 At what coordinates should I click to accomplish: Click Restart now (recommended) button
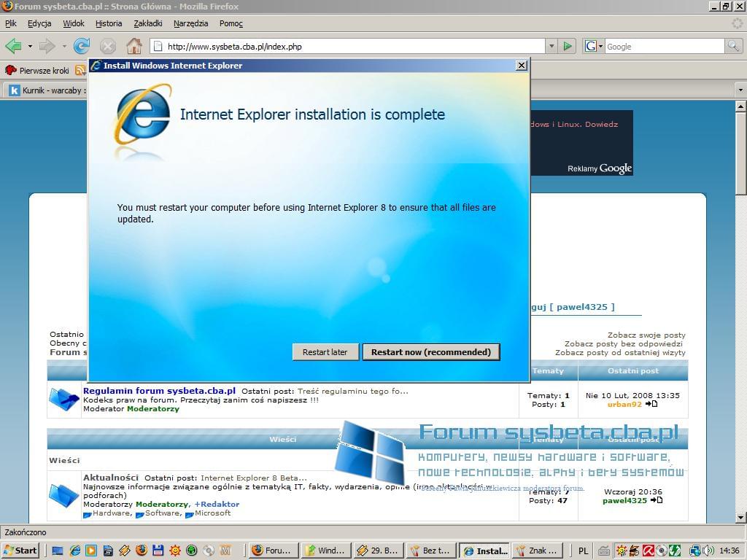click(431, 352)
